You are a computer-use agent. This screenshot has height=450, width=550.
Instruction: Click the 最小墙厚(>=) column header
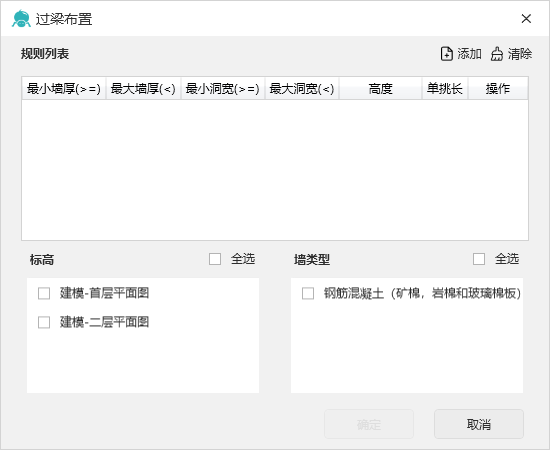(64, 88)
